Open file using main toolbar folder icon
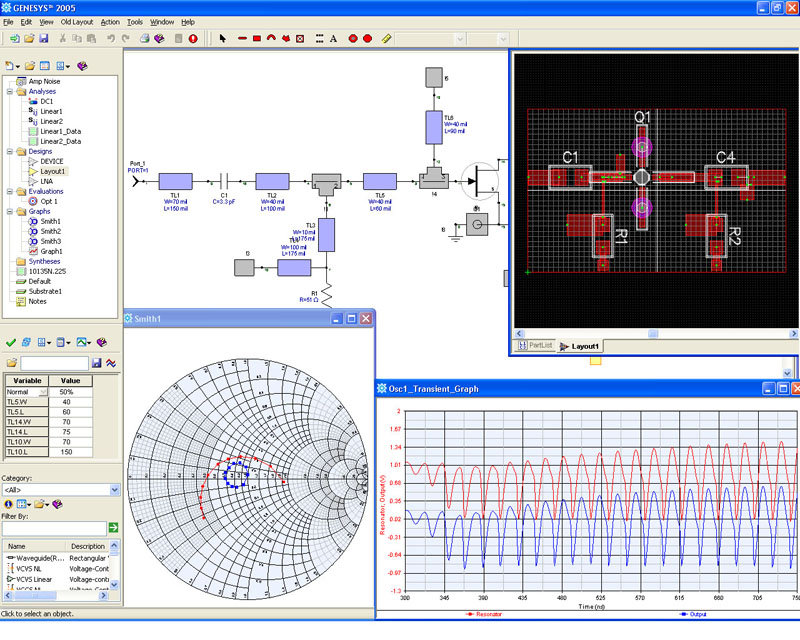Image resolution: width=800 pixels, height=640 pixels. 29,38
